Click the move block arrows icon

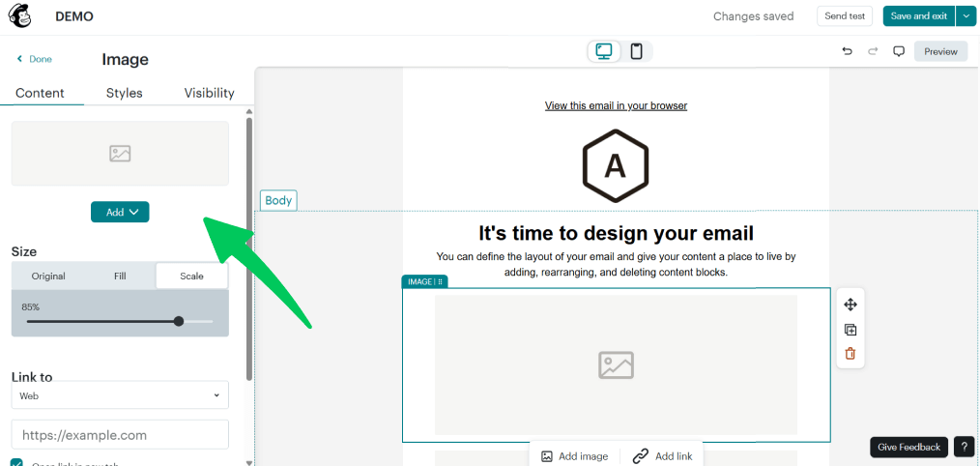[850, 305]
